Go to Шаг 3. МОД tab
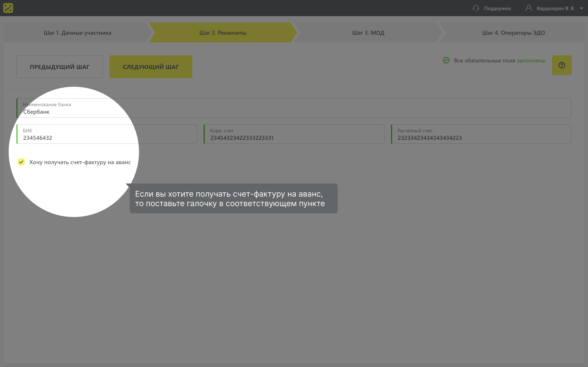Screen dimensions: 588x367 368,33
